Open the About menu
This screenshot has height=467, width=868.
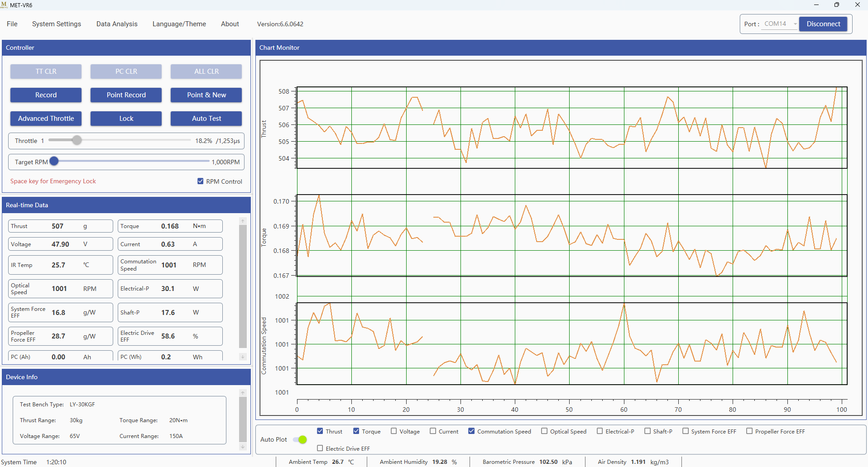coord(230,24)
